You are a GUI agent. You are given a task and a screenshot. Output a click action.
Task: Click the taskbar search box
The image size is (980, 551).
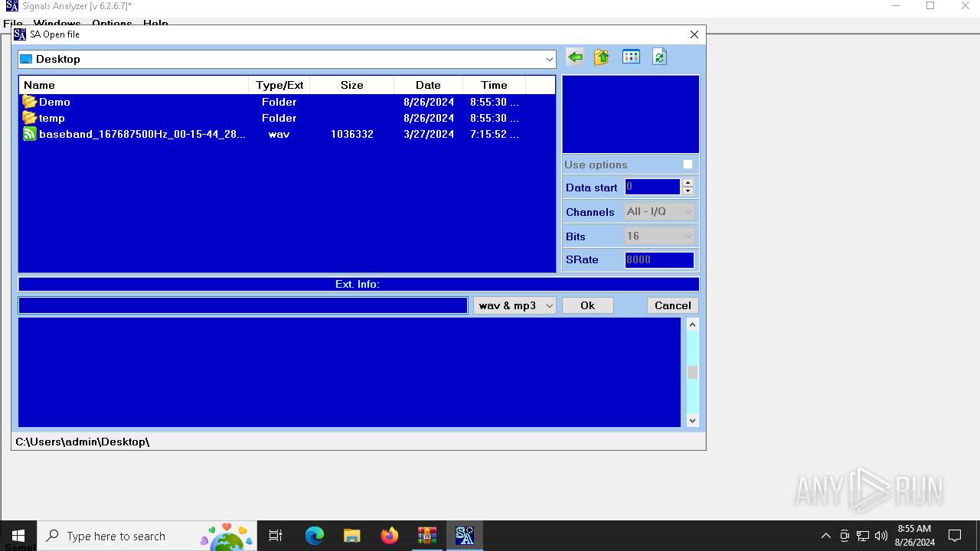145,536
